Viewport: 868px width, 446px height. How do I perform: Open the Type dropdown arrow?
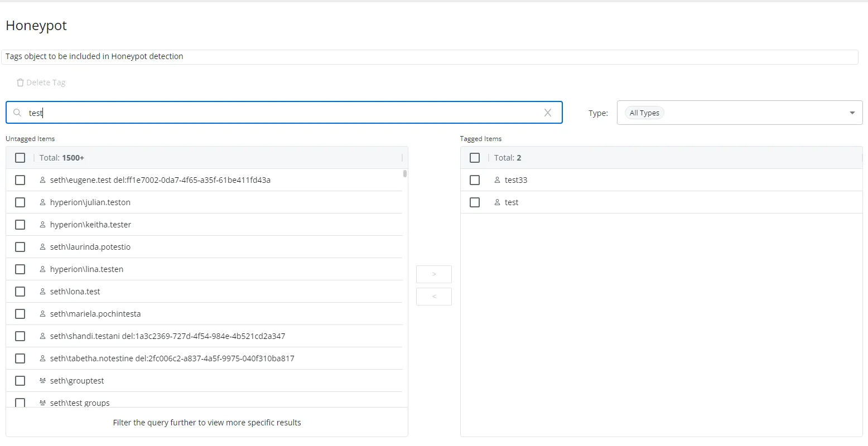[x=852, y=113]
